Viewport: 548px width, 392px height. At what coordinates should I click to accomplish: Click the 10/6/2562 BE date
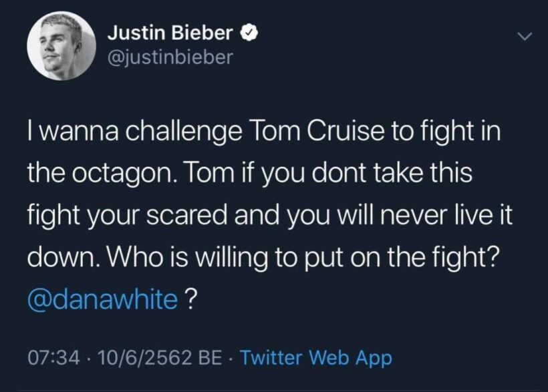tap(159, 357)
